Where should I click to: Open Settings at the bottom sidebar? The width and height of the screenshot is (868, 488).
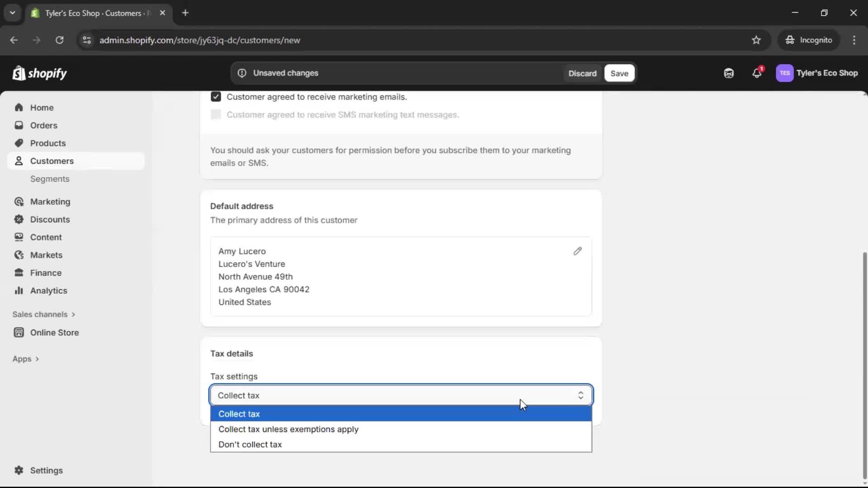(x=45, y=470)
